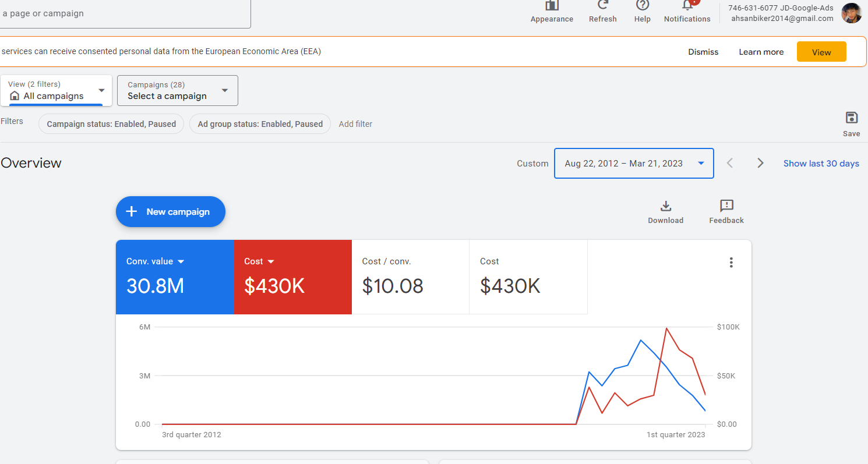The image size is (868, 464).
Task: Click the Save filter icon
Action: [852, 118]
